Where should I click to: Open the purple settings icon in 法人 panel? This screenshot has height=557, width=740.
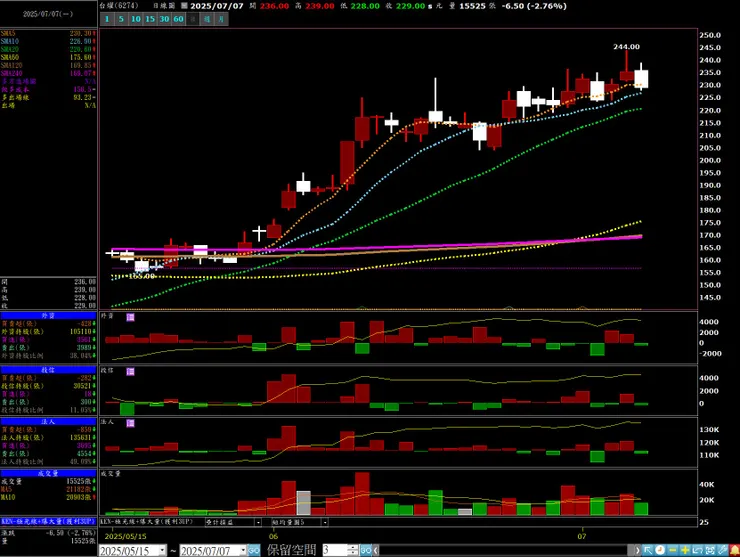(130, 423)
